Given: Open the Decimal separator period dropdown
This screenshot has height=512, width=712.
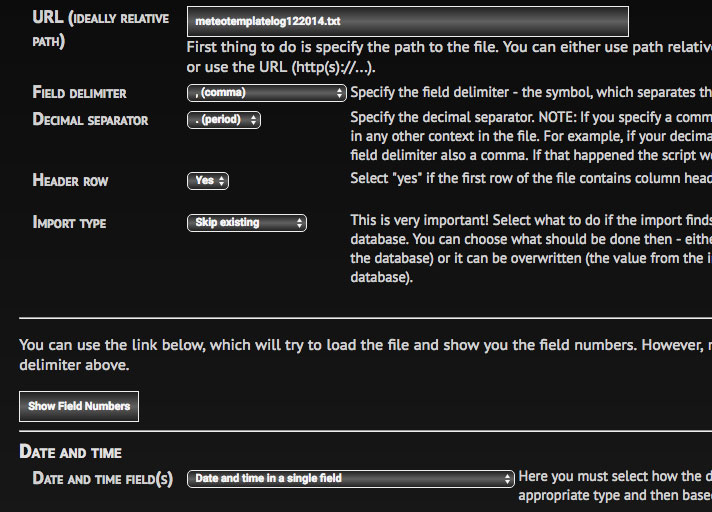Looking at the screenshot, I should pyautogui.click(x=224, y=120).
